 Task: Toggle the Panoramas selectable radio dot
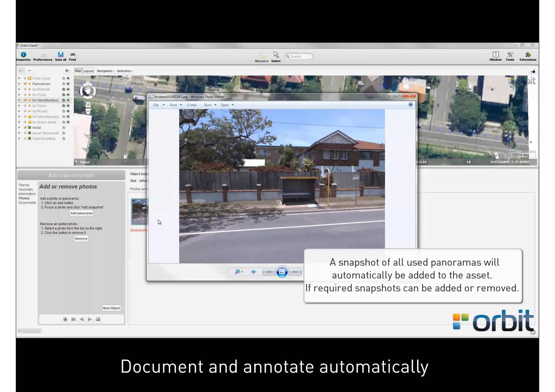point(68,84)
